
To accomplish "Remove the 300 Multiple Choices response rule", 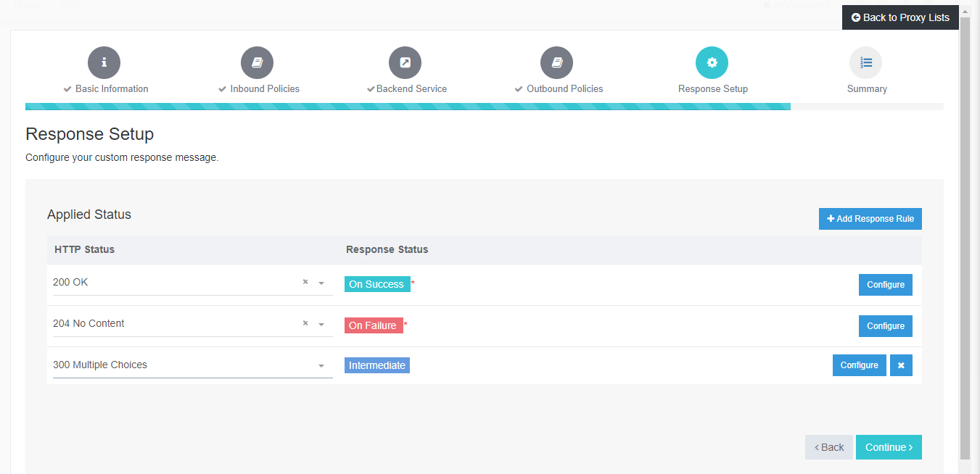I will click(x=901, y=365).
